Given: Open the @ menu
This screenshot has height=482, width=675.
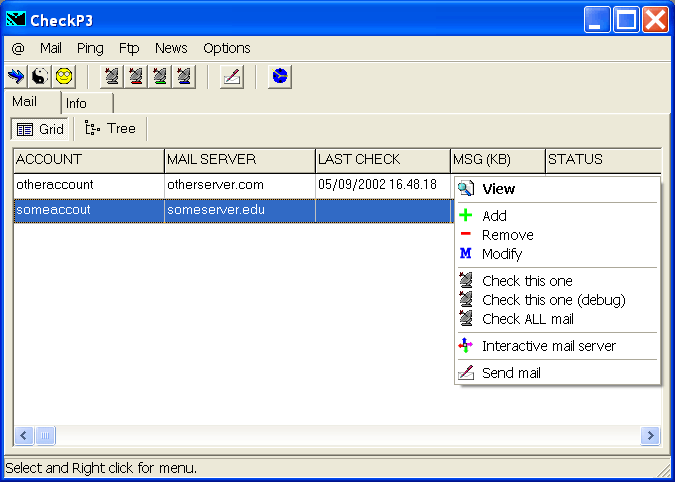Looking at the screenshot, I should (18, 48).
